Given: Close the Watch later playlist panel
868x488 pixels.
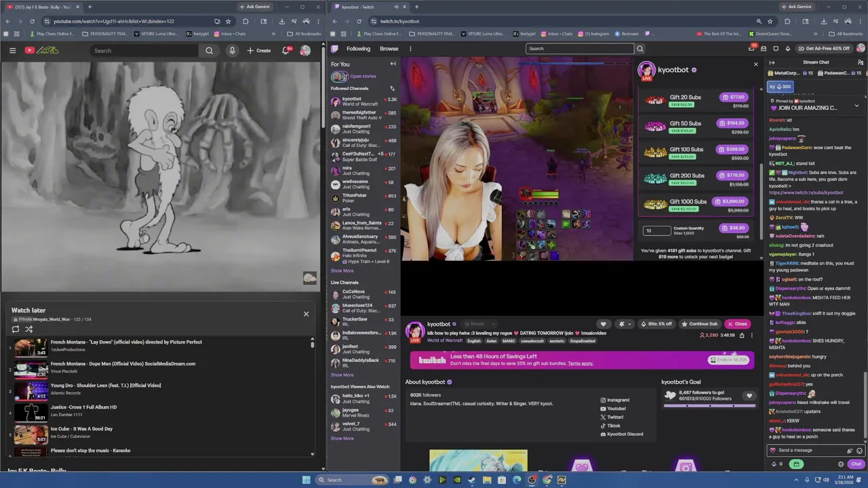Looking at the screenshot, I should 306,314.
